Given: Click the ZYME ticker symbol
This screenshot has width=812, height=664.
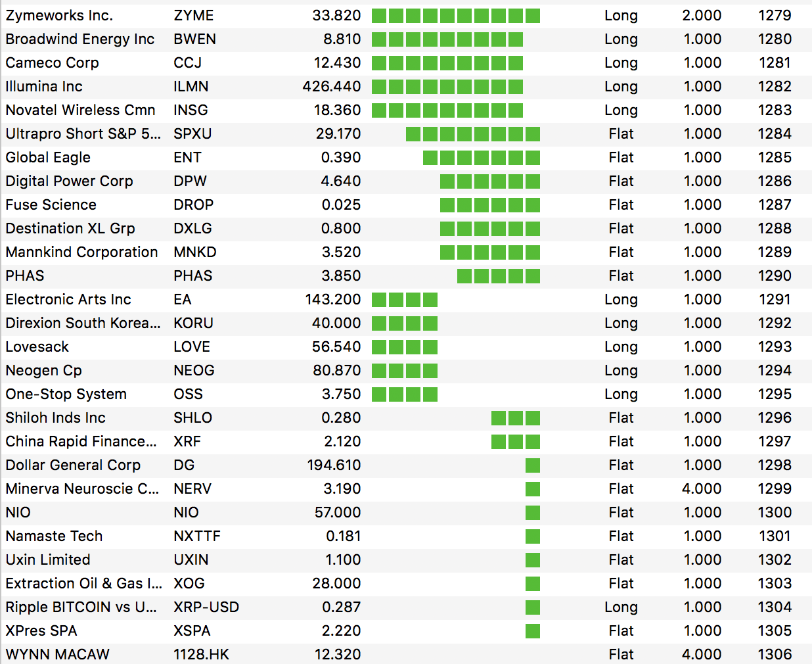Looking at the screenshot, I should pyautogui.click(x=194, y=15).
